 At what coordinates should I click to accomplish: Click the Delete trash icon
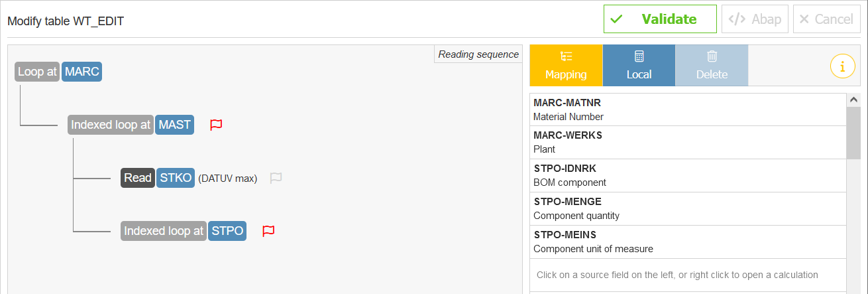712,57
